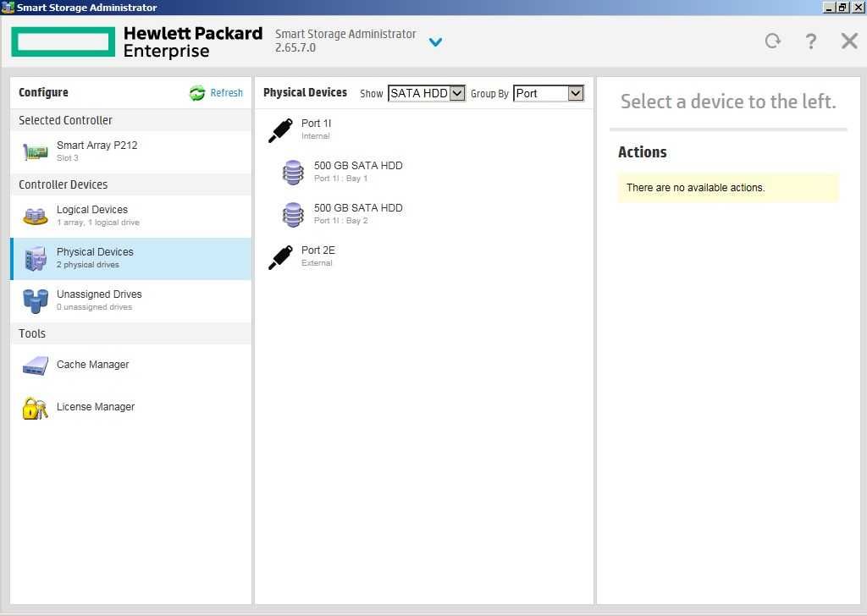Click the Cache Manager module icon
This screenshot has width=867, height=616.
click(35, 366)
